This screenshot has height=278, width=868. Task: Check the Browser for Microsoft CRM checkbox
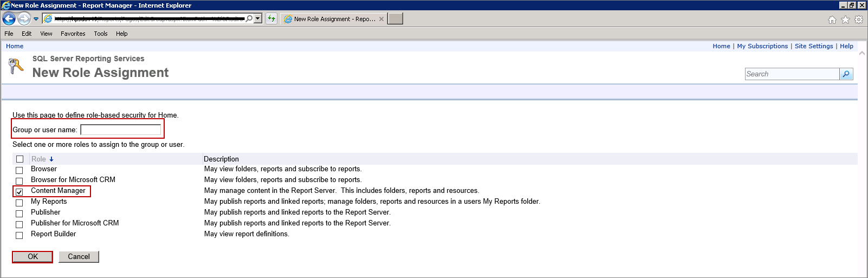(20, 181)
